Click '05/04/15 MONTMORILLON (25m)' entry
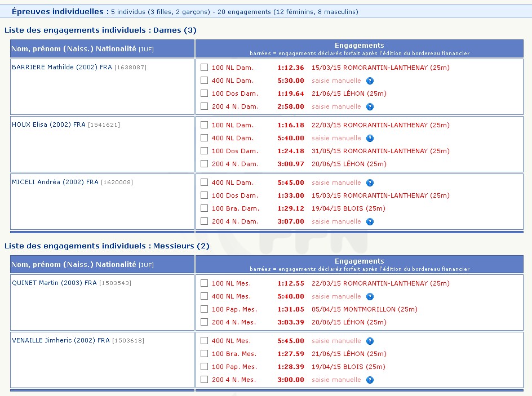Viewport: 532px width, 396px height. pos(365,309)
